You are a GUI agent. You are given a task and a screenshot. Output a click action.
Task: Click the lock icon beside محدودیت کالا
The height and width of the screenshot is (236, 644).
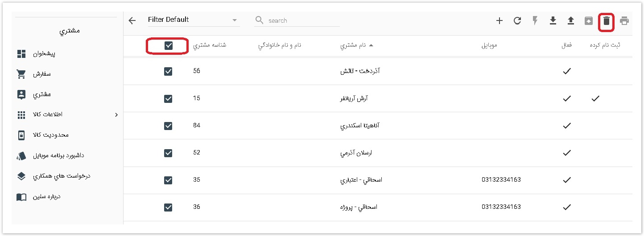21,135
